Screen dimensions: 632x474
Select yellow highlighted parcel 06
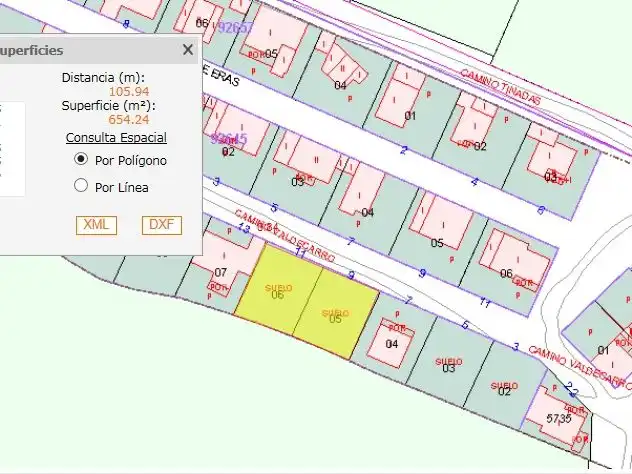[278, 291]
